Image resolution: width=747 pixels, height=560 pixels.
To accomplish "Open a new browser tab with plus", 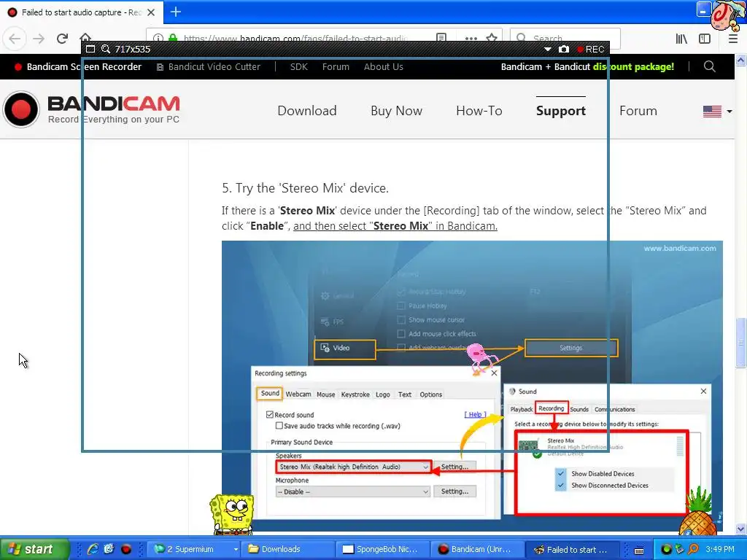I will click(175, 12).
